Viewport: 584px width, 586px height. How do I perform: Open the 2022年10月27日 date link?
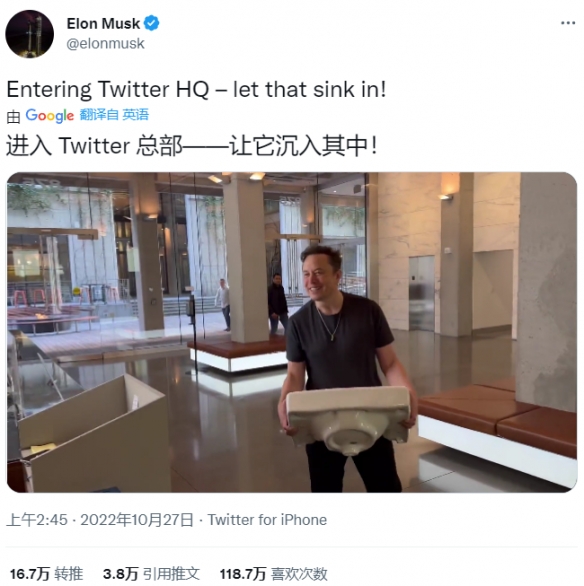pos(137,520)
